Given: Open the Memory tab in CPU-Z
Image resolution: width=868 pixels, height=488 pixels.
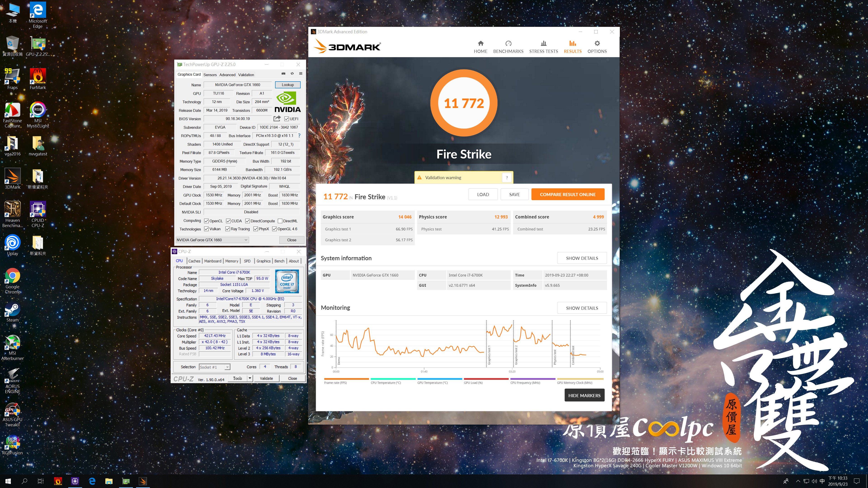Looking at the screenshot, I should point(232,261).
